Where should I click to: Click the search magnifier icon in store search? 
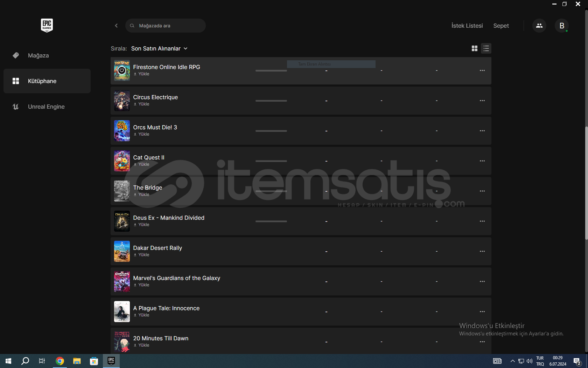tap(132, 26)
